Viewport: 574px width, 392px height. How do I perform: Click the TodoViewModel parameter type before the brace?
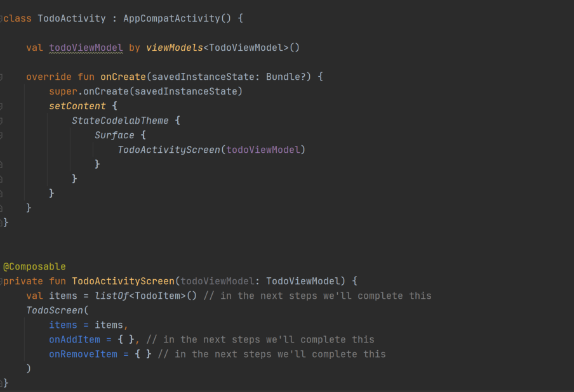click(x=303, y=281)
